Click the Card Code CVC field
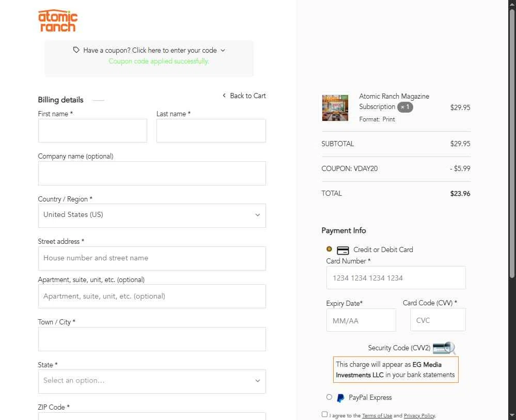The height and width of the screenshot is (420, 516). 437,320
